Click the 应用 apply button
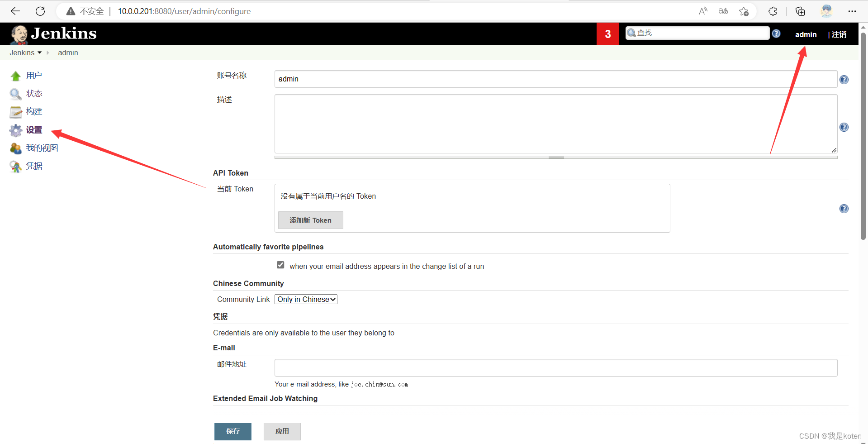 (x=282, y=431)
